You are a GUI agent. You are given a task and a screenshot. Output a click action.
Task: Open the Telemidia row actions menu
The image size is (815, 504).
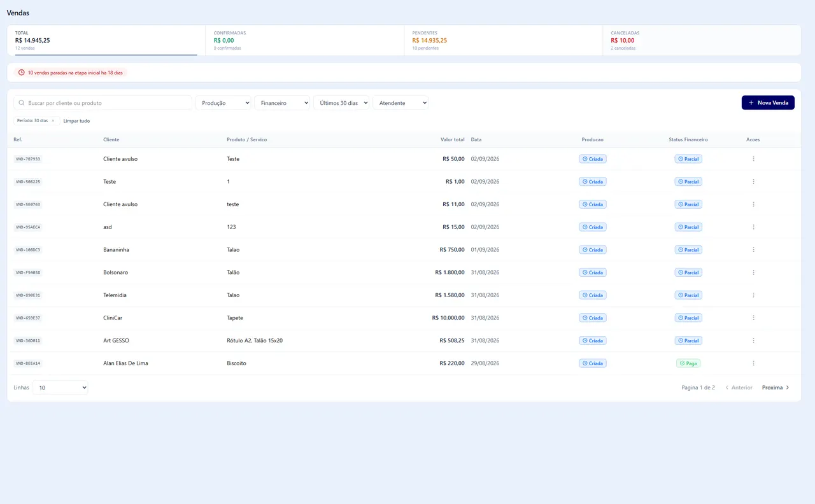753,295
